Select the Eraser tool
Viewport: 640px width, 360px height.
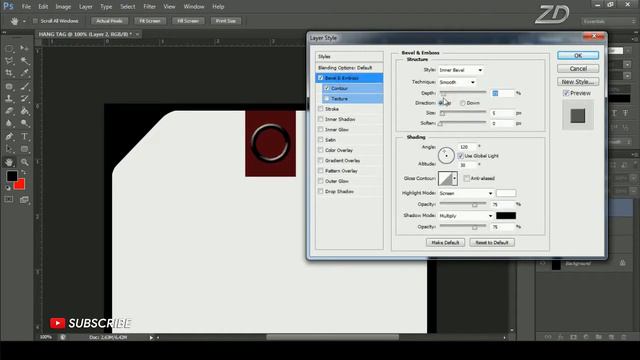tap(9, 111)
